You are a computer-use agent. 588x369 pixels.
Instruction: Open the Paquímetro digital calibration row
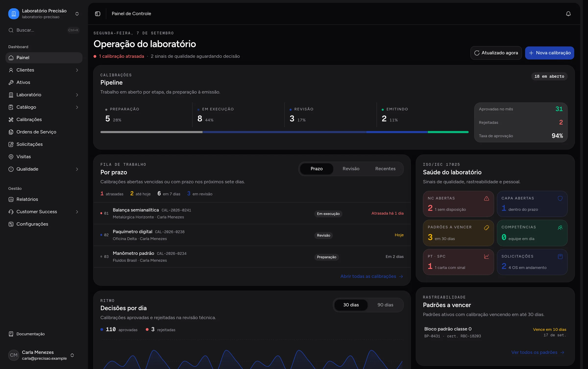click(252, 235)
